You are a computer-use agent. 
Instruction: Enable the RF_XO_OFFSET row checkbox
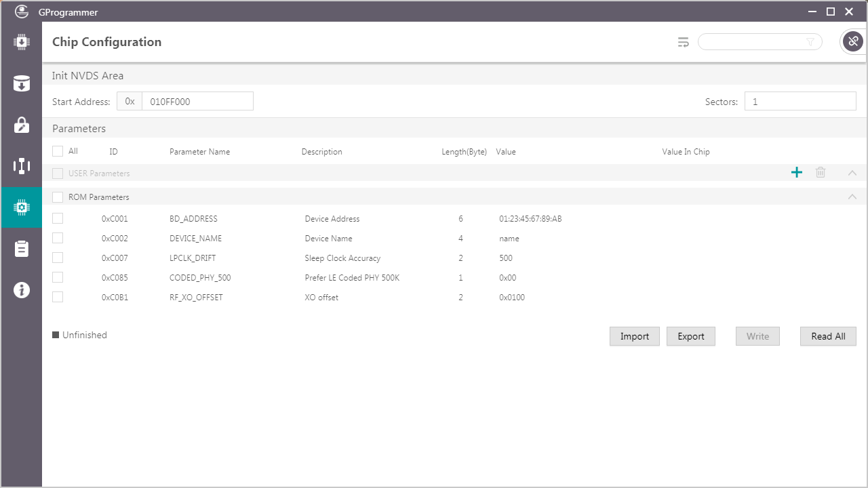(58, 297)
